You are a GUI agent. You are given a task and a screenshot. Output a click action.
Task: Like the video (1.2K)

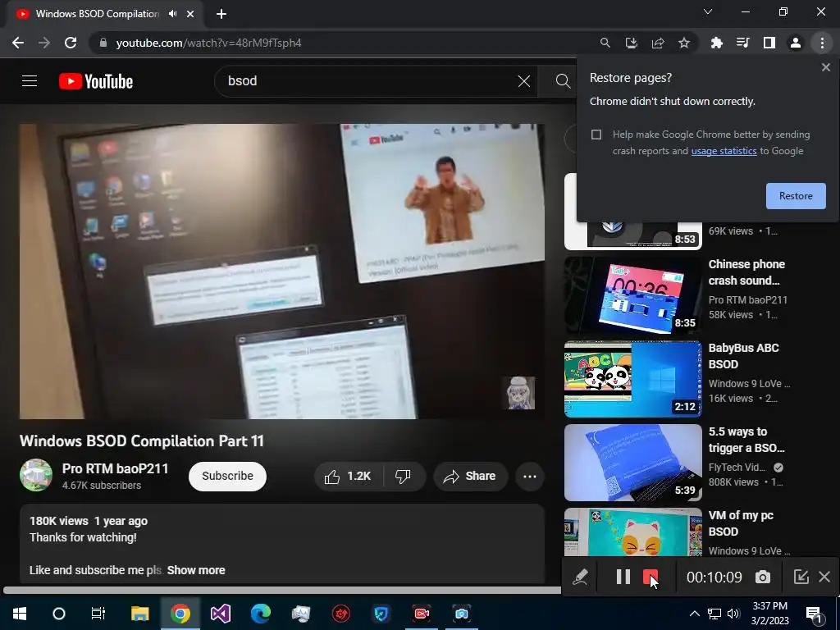click(x=348, y=477)
